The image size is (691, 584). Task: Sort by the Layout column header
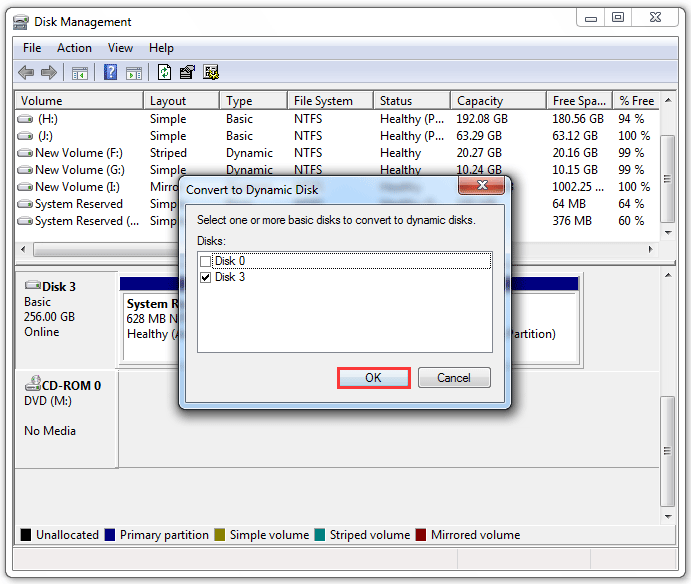pyautogui.click(x=182, y=101)
